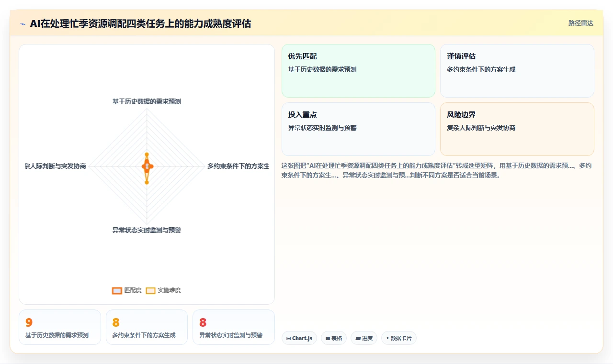Click the description paragraph starting 这张图把
This screenshot has height=364, width=613.
coord(437,170)
